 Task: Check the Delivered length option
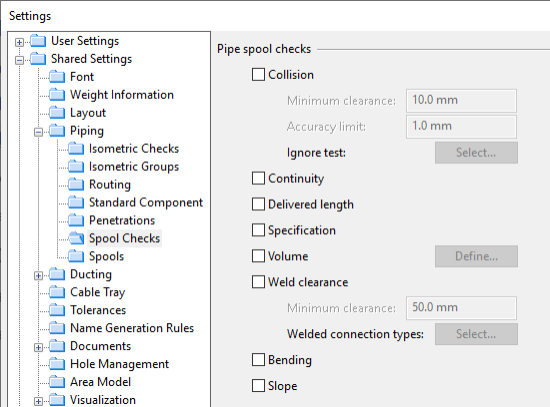pos(258,204)
